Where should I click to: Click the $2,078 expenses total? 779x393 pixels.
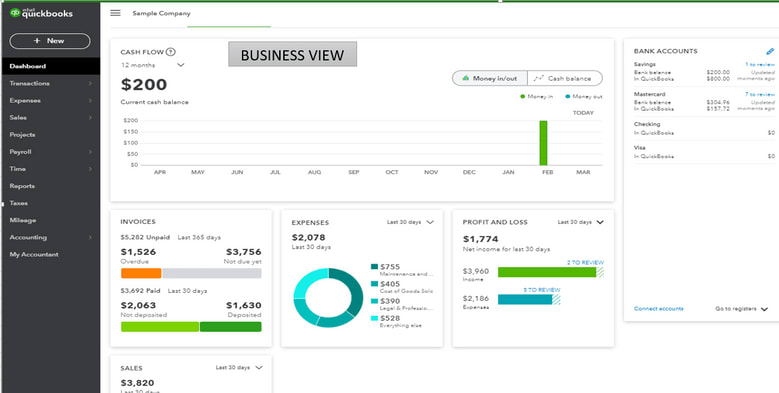309,237
